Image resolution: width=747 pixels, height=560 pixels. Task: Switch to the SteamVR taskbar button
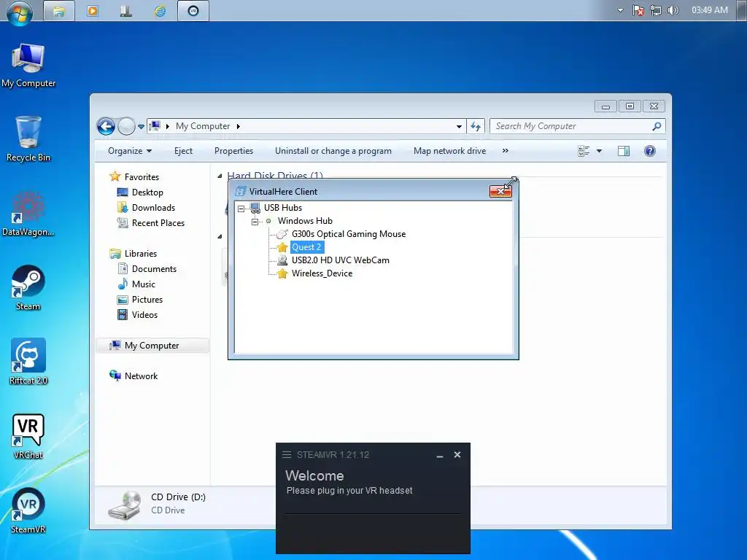click(193, 11)
